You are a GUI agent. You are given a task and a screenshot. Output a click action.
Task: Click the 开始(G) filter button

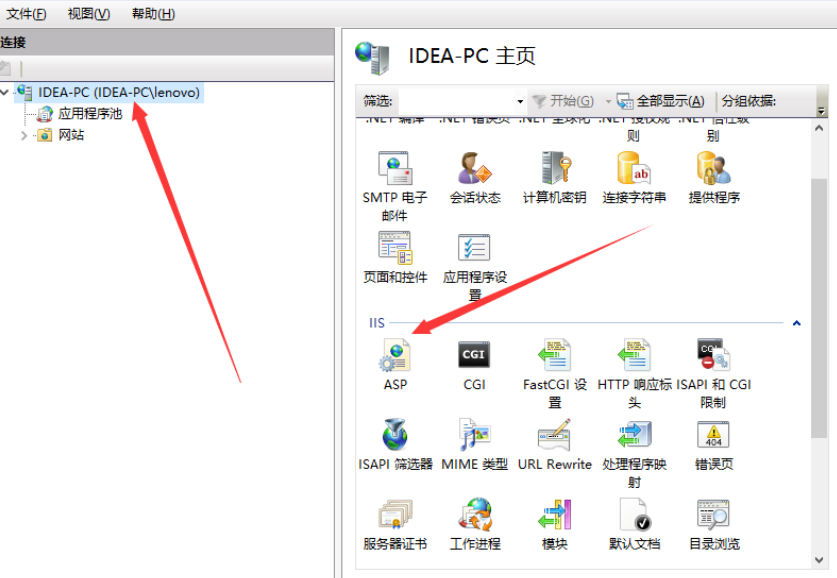click(x=564, y=101)
